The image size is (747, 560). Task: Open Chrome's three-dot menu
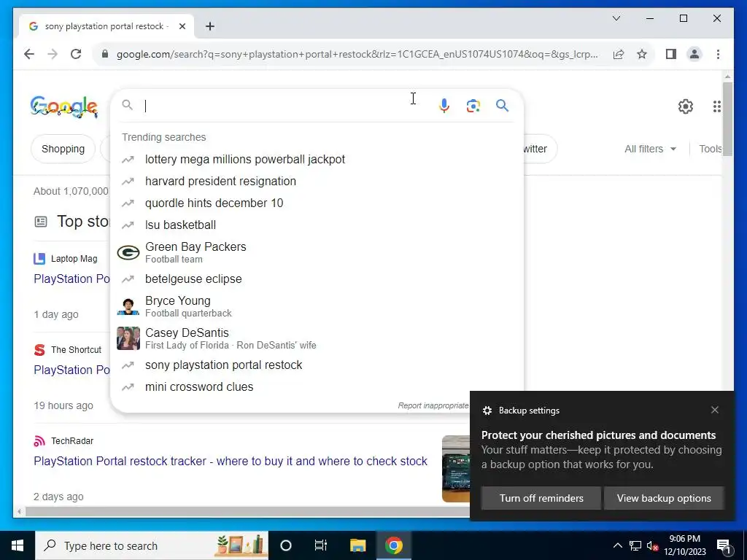click(x=718, y=54)
